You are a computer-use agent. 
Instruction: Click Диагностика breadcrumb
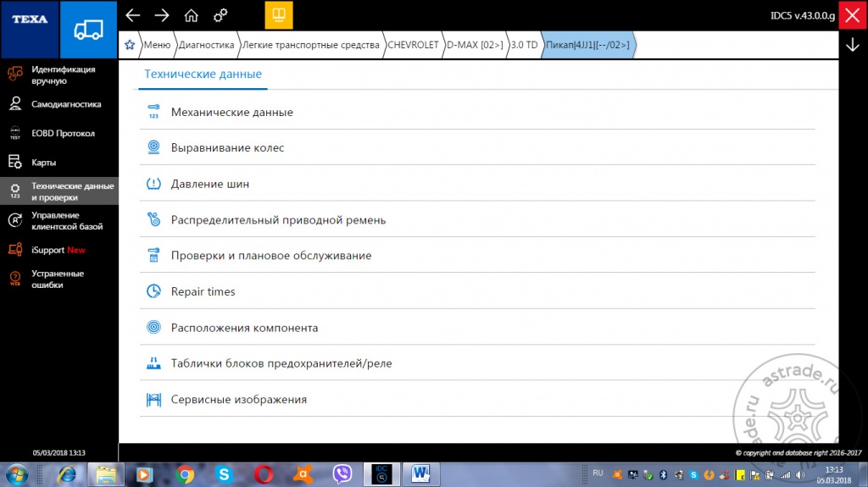coord(206,45)
